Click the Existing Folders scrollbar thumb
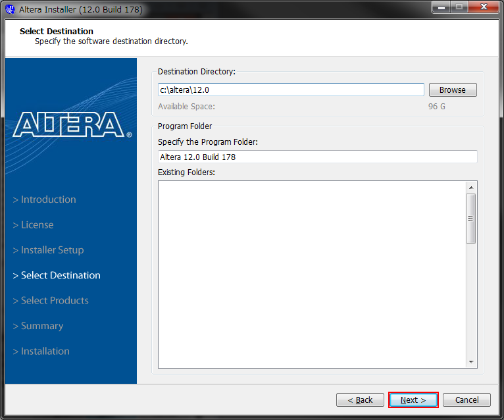This screenshot has width=504, height=420. 471,219
